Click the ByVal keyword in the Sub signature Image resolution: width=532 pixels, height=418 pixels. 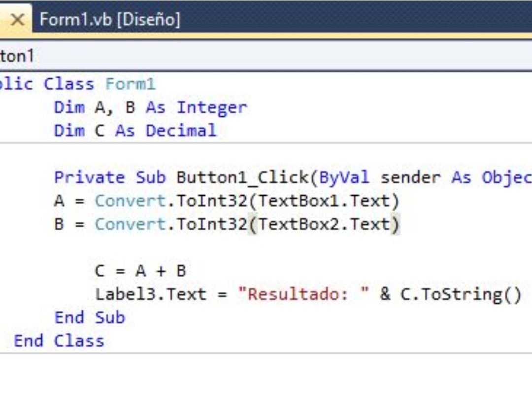click(344, 177)
